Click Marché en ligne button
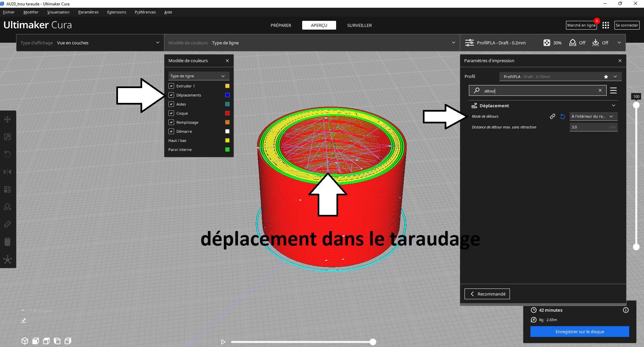644x347 pixels. click(x=581, y=25)
